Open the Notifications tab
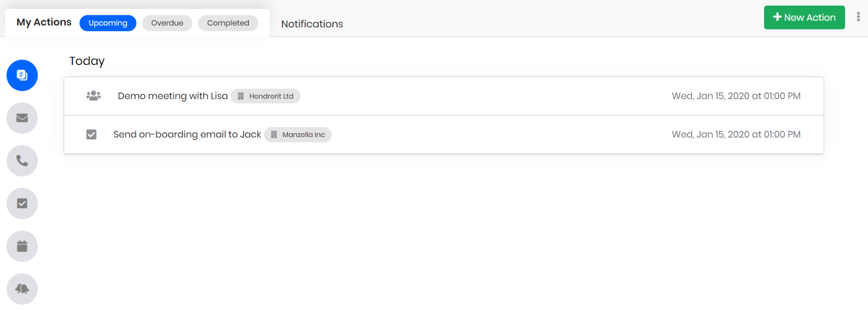Image resolution: width=868 pixels, height=310 pixels. tap(312, 24)
